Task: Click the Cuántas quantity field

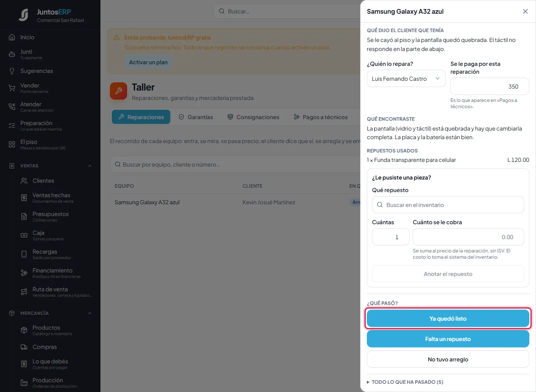Action: tap(391, 237)
